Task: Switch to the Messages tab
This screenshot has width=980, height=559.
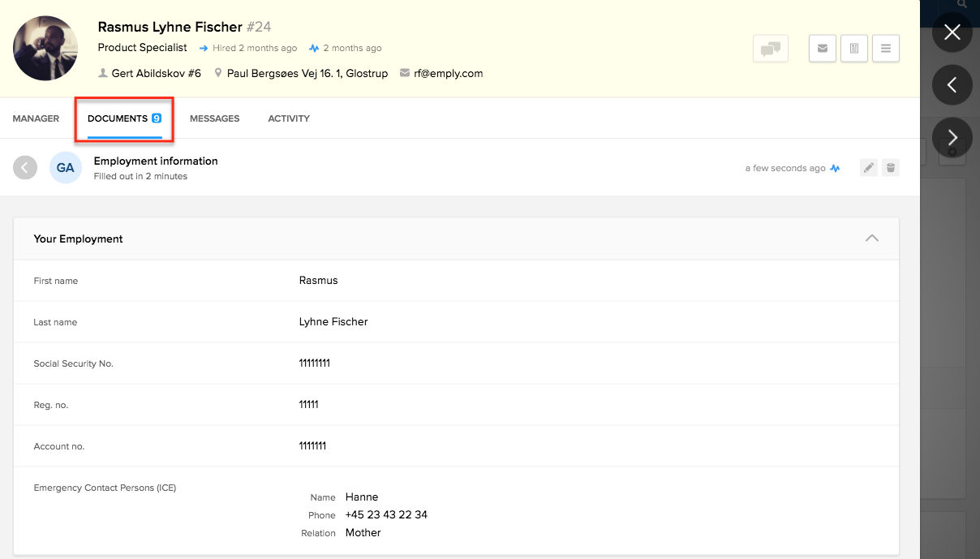Action: 214,118
